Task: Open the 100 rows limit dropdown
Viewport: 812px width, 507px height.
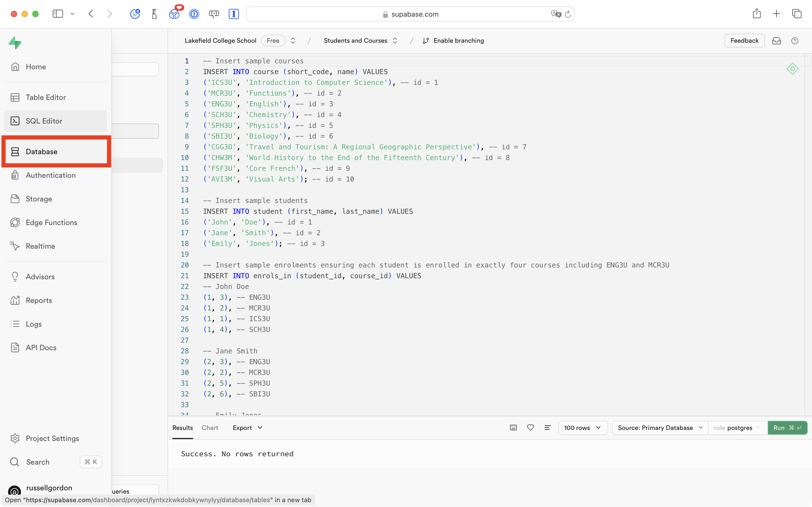Action: [583, 428]
